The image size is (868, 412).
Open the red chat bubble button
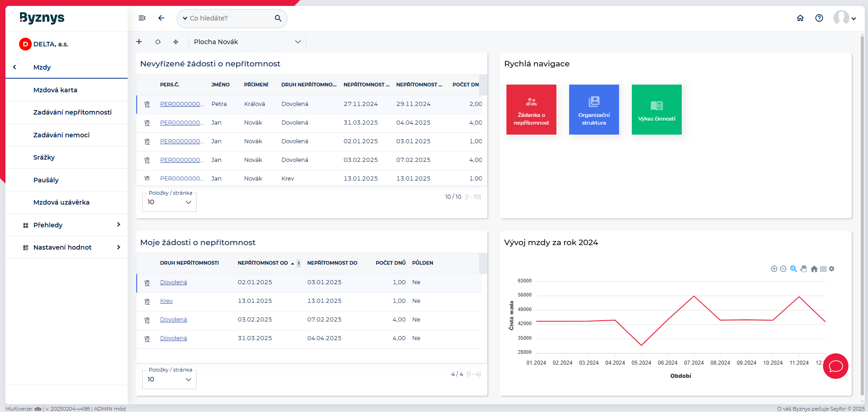click(x=835, y=366)
